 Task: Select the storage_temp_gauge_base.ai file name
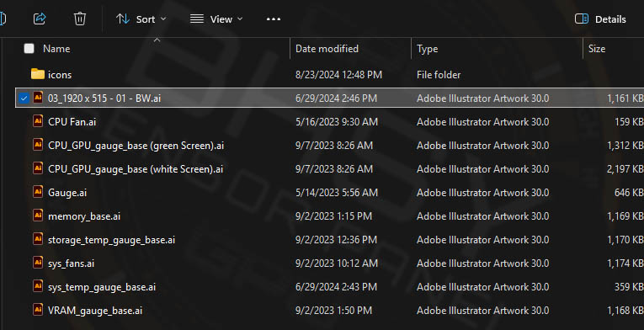112,240
